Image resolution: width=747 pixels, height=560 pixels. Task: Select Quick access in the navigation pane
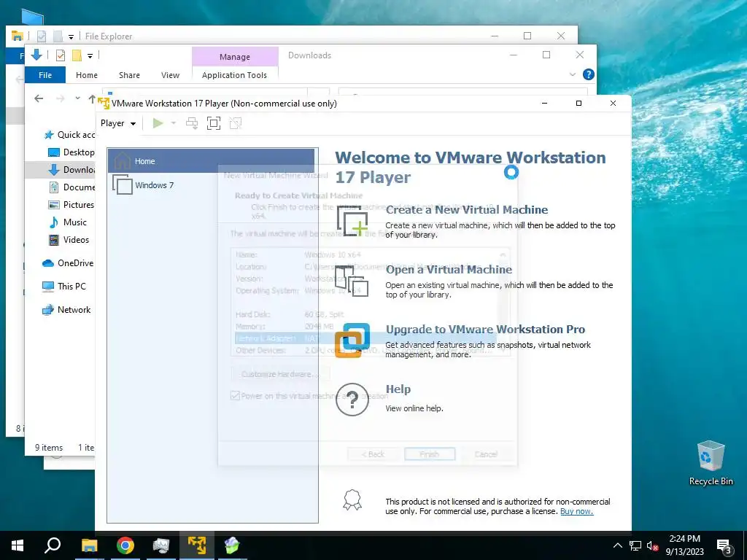(x=69, y=135)
